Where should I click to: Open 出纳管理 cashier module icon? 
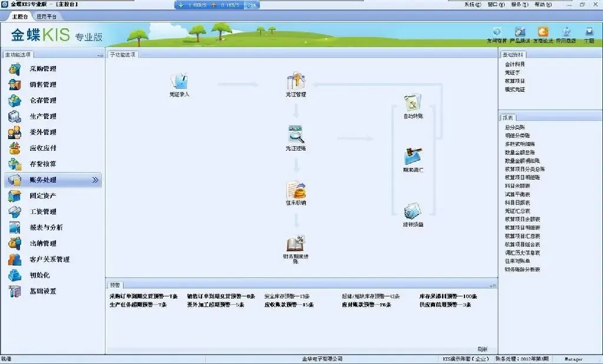[x=15, y=243]
